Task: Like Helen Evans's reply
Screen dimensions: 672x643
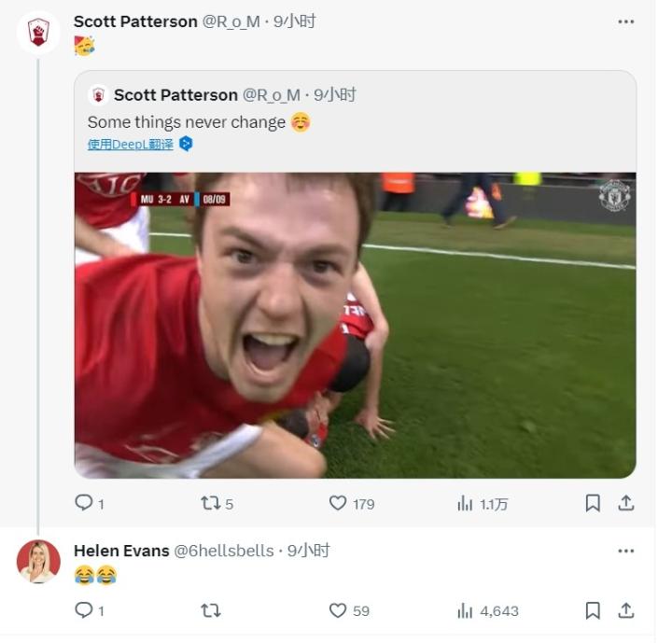Action: [x=338, y=610]
